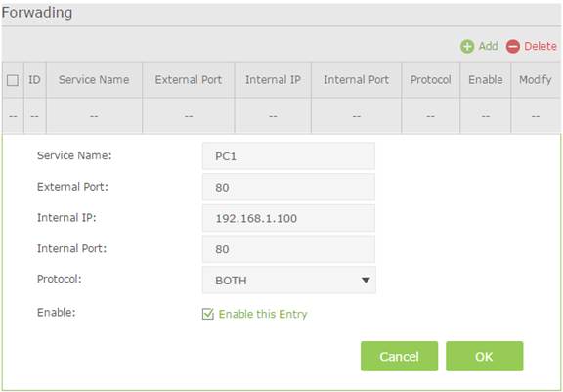This screenshot has height=392, width=563.
Task: Open the Protocol dropdown showing BOTH
Action: point(289,280)
